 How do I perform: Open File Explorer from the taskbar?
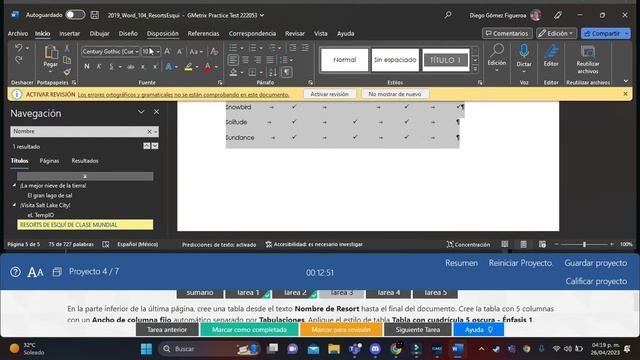[334, 349]
